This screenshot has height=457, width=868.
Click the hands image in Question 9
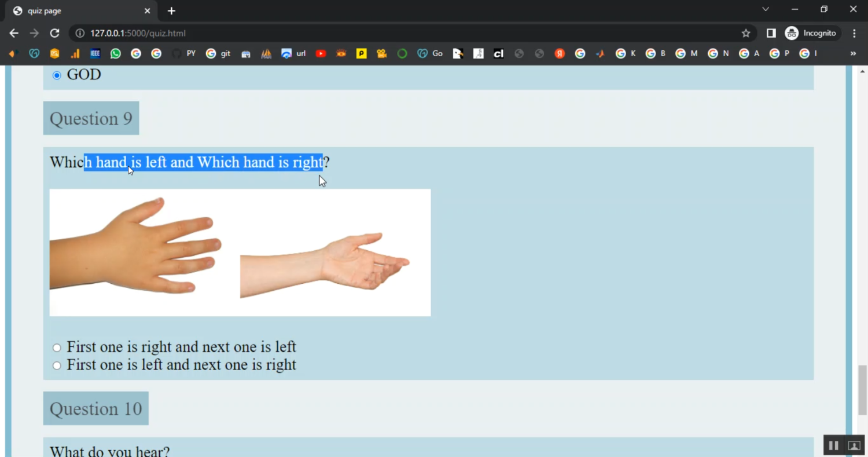pyautogui.click(x=240, y=253)
